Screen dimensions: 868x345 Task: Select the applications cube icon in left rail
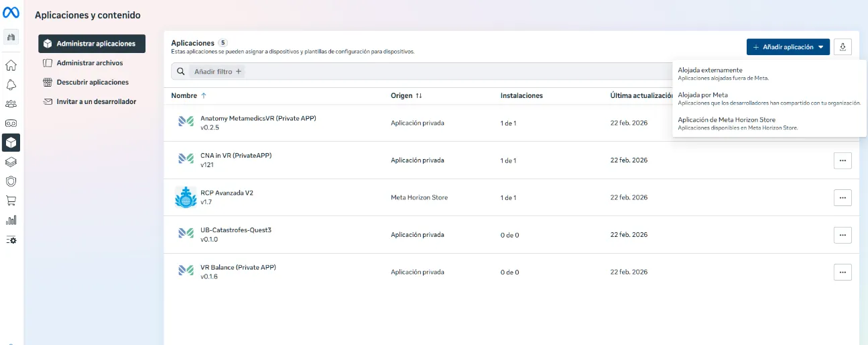(x=11, y=142)
